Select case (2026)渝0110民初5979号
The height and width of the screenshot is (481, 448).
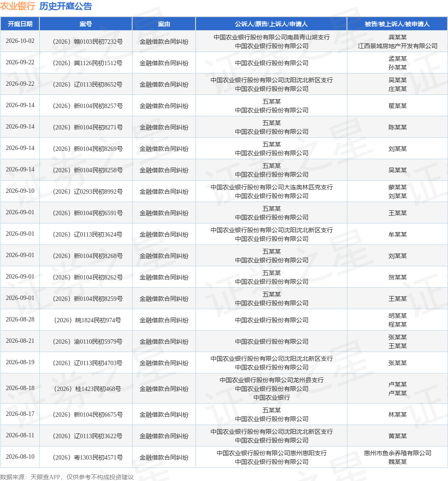87,342
